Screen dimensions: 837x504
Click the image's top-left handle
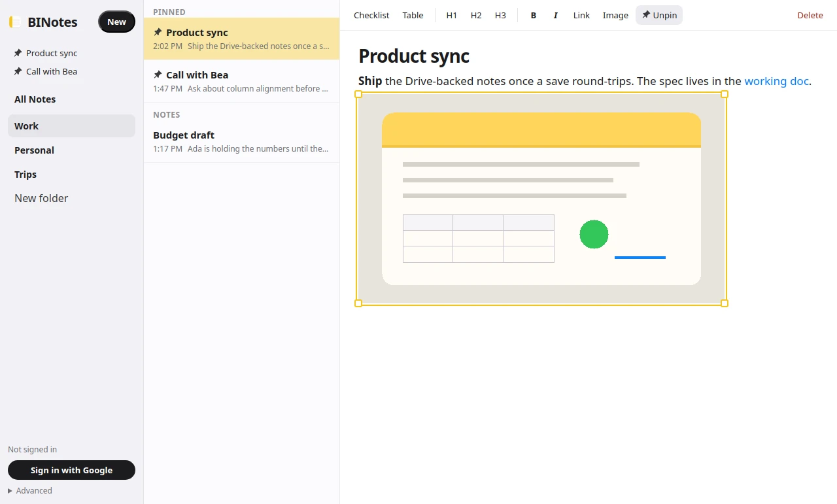(358, 94)
